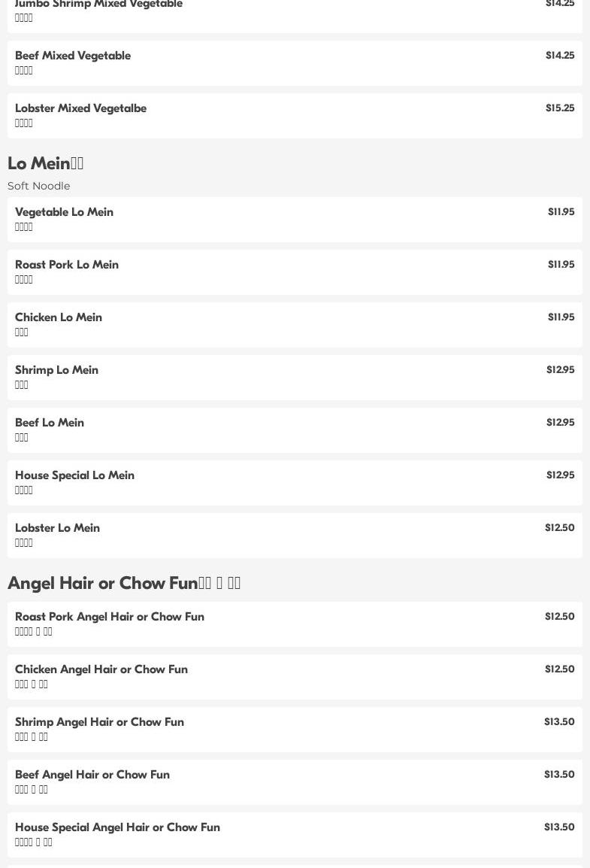Open House Special Angel Hair or Chow Fun
The height and width of the screenshot is (868, 590).
(295, 835)
